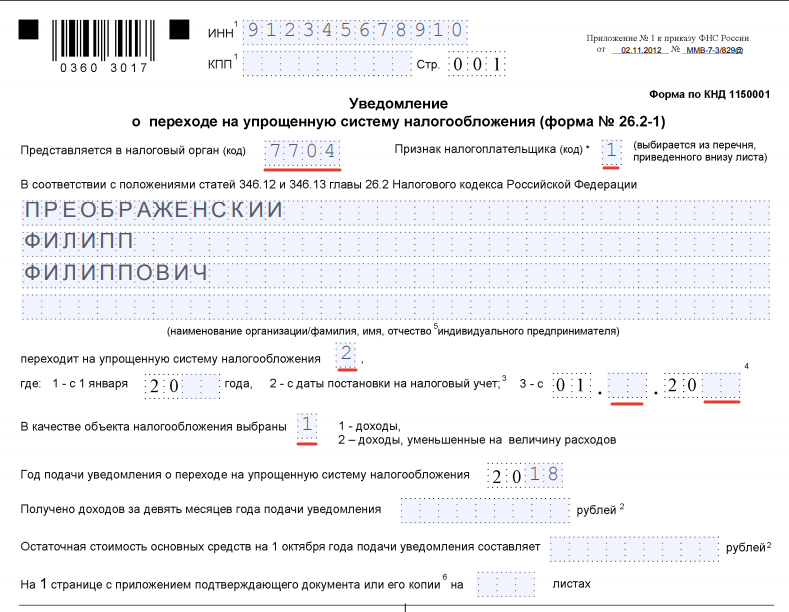Click the year field after '1 - с 1 января'

tap(183, 386)
